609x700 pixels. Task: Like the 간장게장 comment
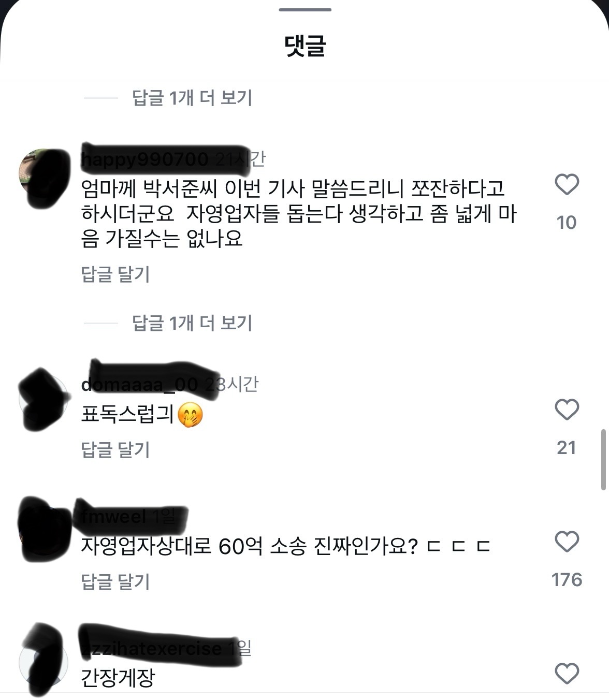pyautogui.click(x=567, y=674)
